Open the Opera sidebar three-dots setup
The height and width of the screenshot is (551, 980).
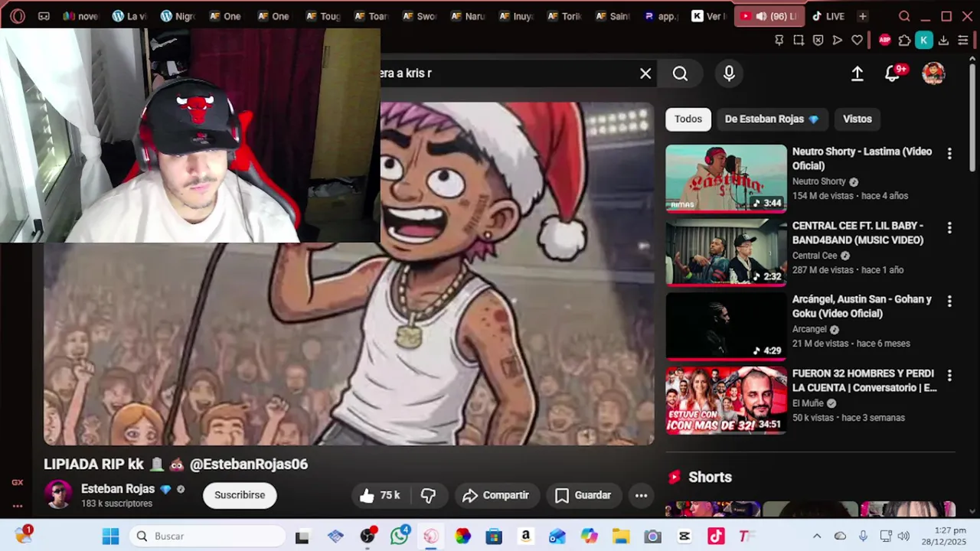[17, 506]
